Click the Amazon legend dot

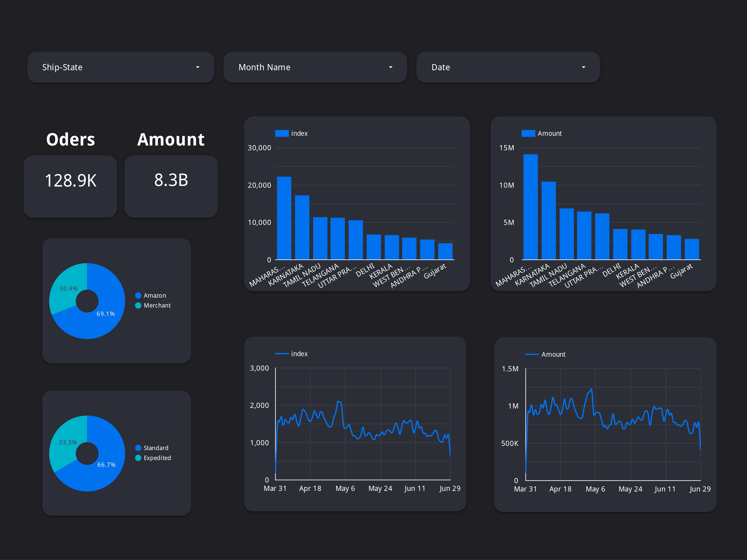tap(138, 295)
